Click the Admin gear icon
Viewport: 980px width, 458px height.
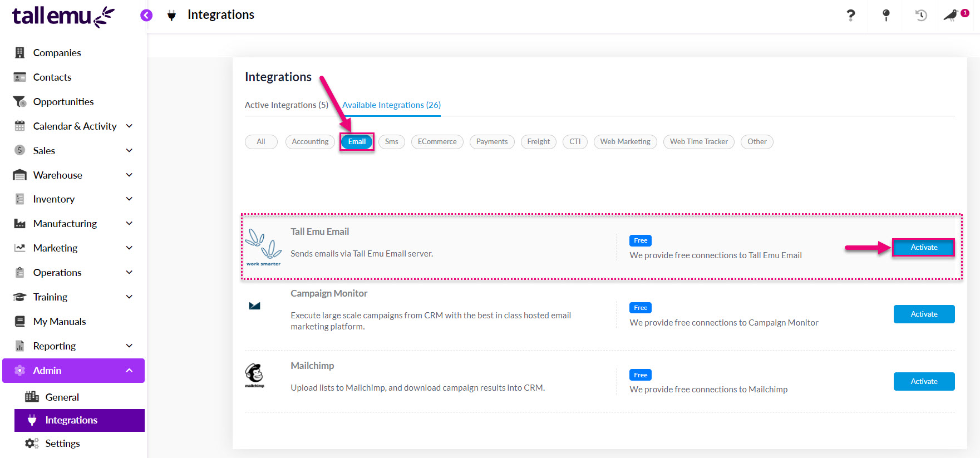pos(20,370)
